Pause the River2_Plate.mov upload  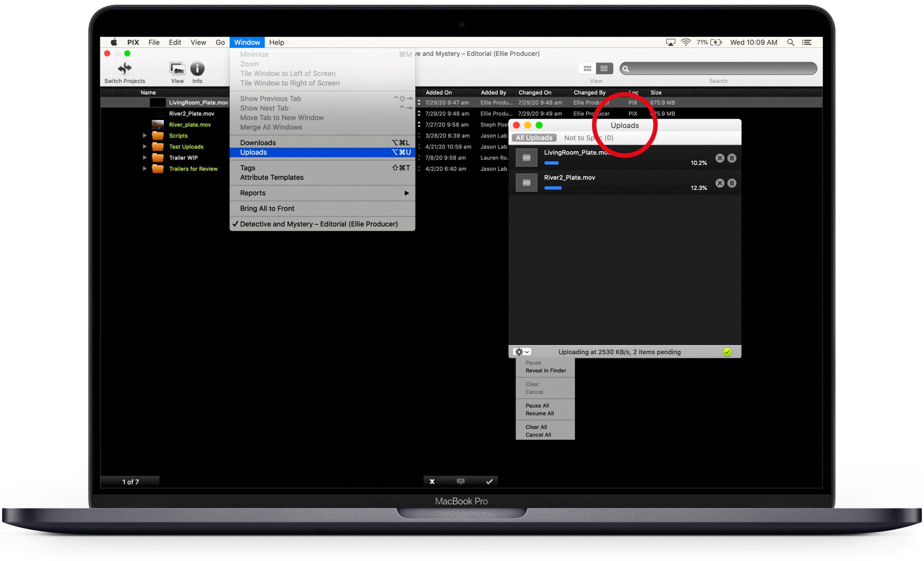(x=732, y=183)
